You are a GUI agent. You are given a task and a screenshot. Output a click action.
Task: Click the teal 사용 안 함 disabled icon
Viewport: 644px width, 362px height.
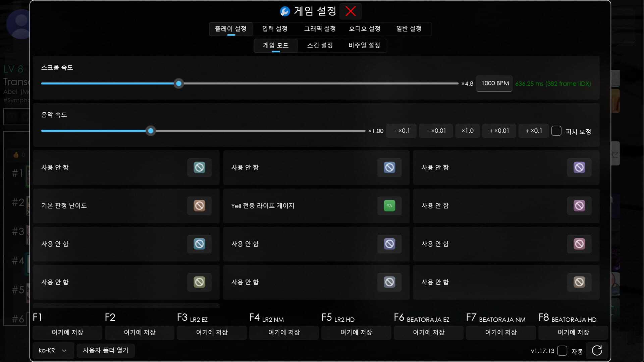(199, 167)
